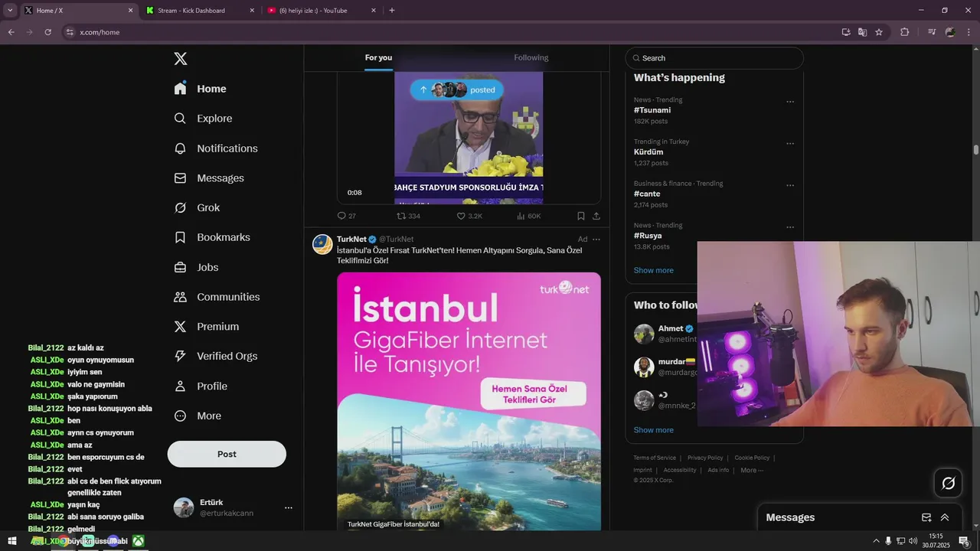980x551 pixels.
Task: Open more options for #Tsunami trend
Action: pyautogui.click(x=790, y=102)
